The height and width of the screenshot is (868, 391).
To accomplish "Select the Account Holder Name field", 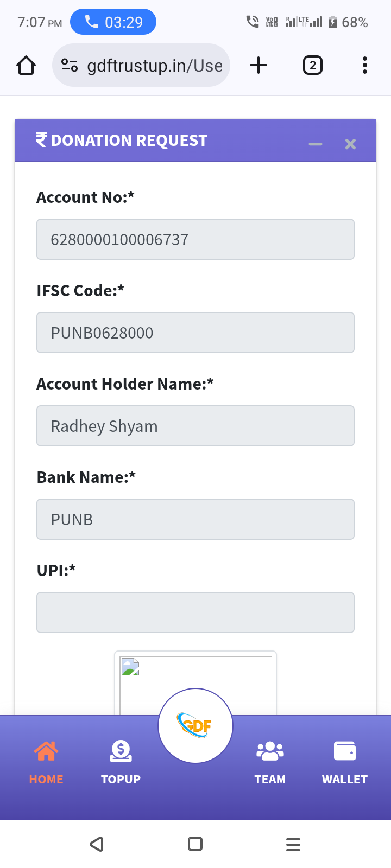I will (x=195, y=426).
